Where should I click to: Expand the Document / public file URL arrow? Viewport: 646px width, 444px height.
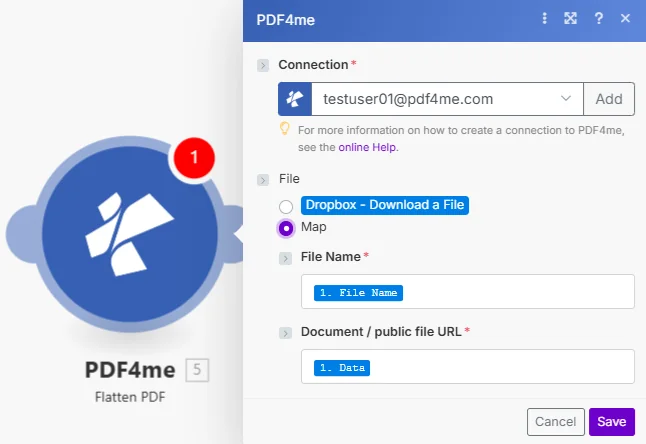285,332
